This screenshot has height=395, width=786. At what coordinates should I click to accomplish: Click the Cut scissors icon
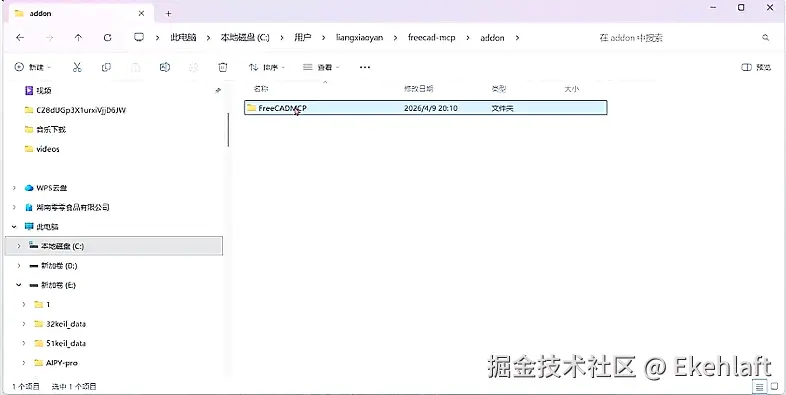tap(77, 67)
